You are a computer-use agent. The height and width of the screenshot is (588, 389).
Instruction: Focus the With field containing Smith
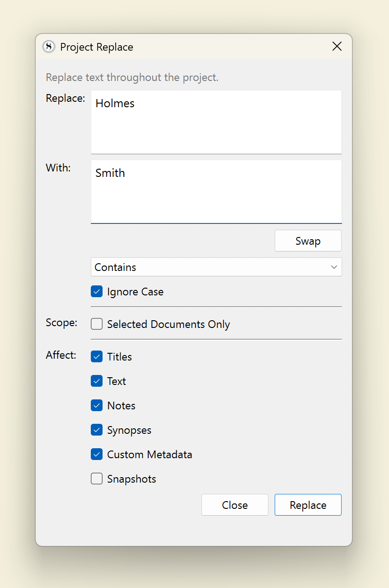point(216,191)
